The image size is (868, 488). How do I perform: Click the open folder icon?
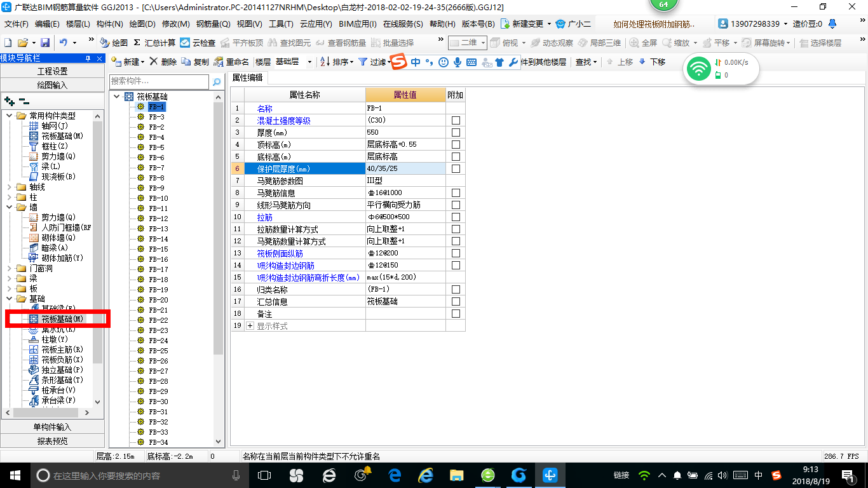pyautogui.click(x=22, y=43)
